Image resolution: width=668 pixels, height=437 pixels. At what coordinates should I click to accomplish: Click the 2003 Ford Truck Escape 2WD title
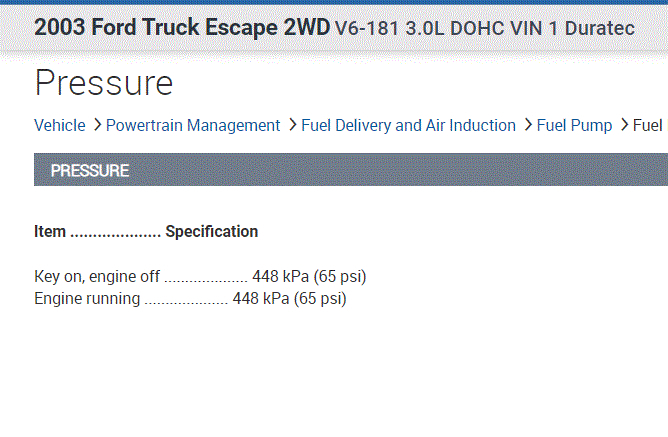181,28
